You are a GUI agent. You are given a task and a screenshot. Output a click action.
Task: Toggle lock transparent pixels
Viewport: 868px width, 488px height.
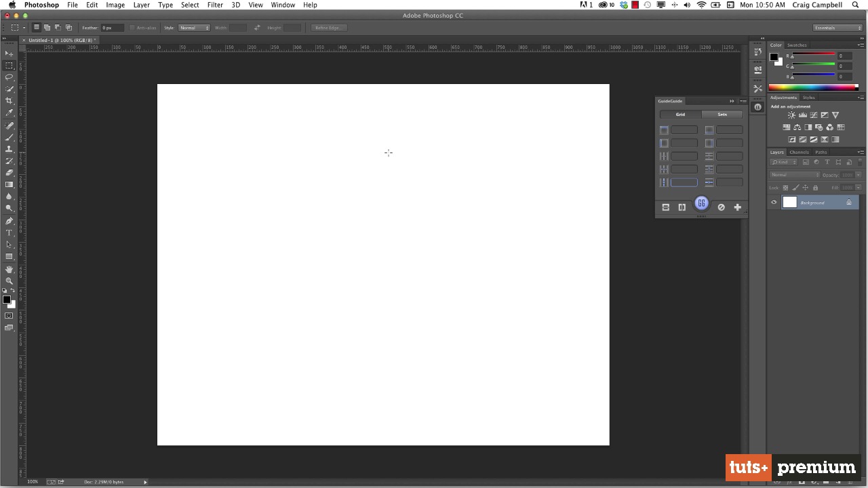click(x=786, y=188)
